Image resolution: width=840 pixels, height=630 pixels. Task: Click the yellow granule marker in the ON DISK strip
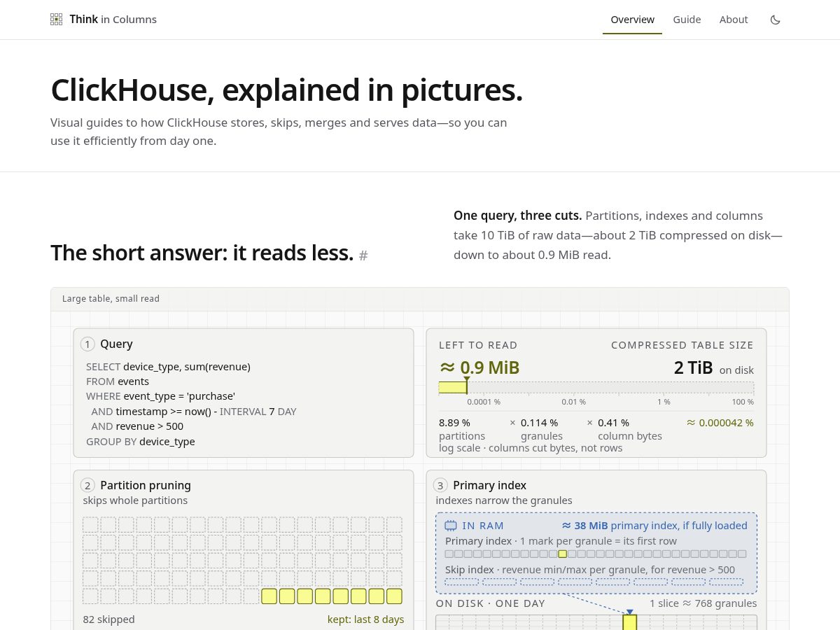pos(630,622)
